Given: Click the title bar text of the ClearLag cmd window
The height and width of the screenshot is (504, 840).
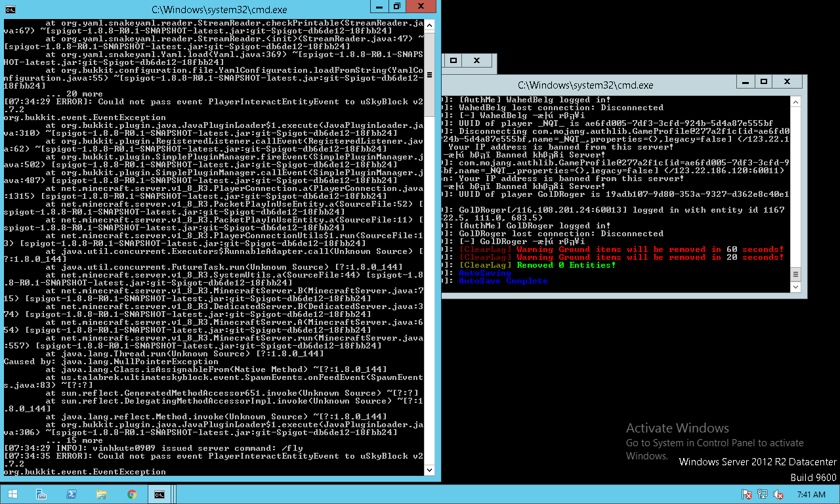Looking at the screenshot, I should coord(585,85).
